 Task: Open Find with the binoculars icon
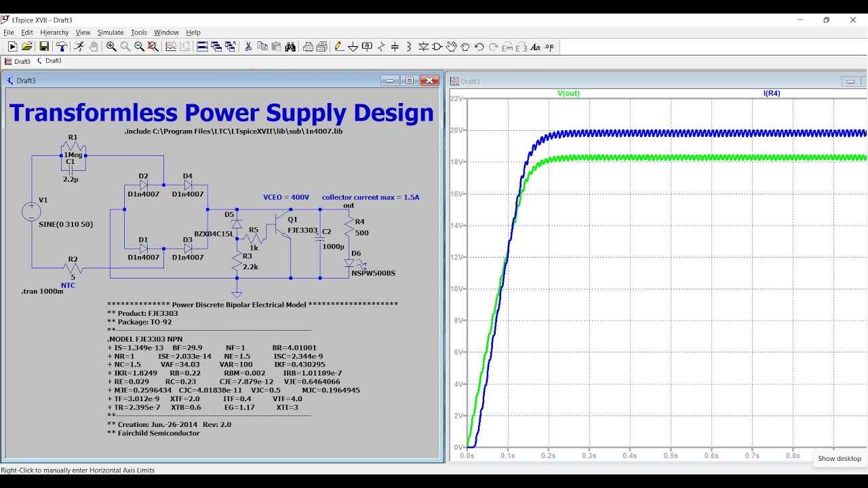pos(290,47)
